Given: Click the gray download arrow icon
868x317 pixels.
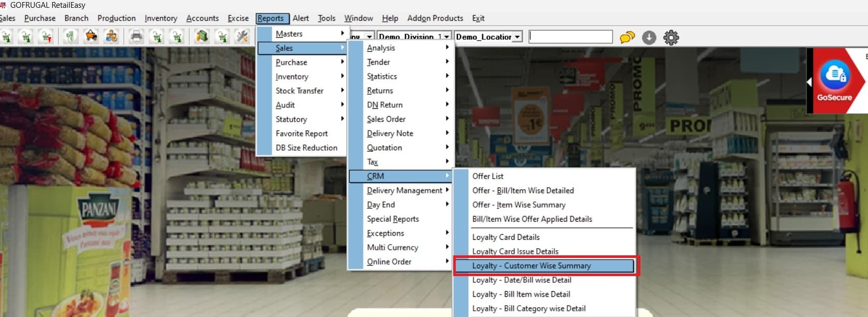Looking at the screenshot, I should 649,37.
